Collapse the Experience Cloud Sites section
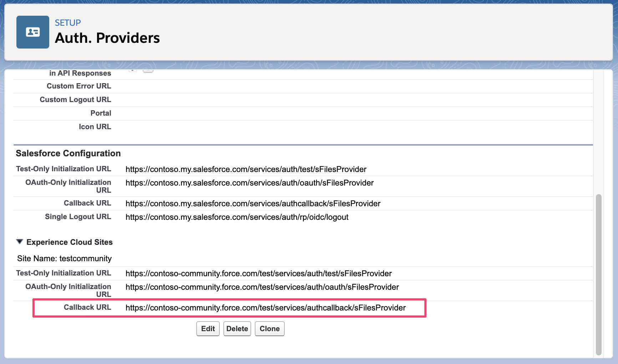 (x=20, y=242)
